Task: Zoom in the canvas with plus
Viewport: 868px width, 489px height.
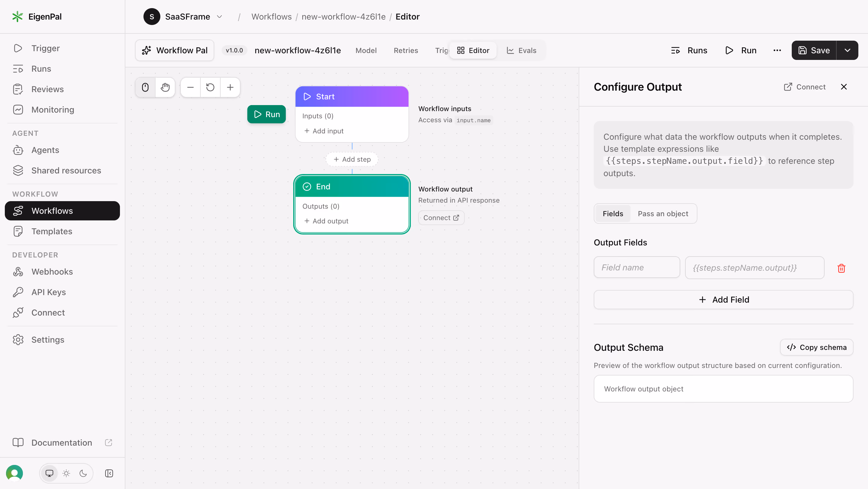Action: (x=230, y=88)
